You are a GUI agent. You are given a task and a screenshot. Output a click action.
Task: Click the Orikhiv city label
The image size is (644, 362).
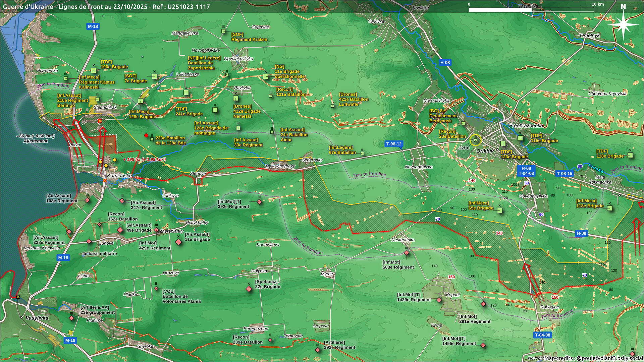pos(485,151)
